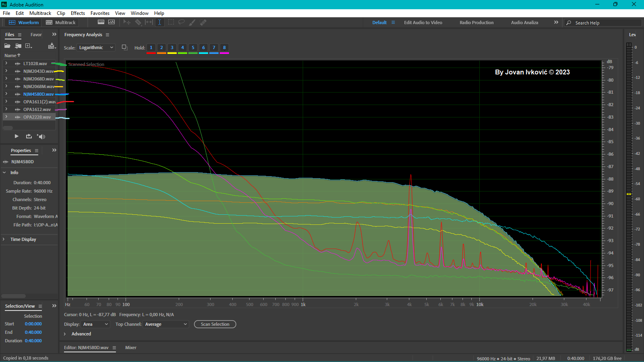Switch to Audio Analiza workspace

(524, 23)
